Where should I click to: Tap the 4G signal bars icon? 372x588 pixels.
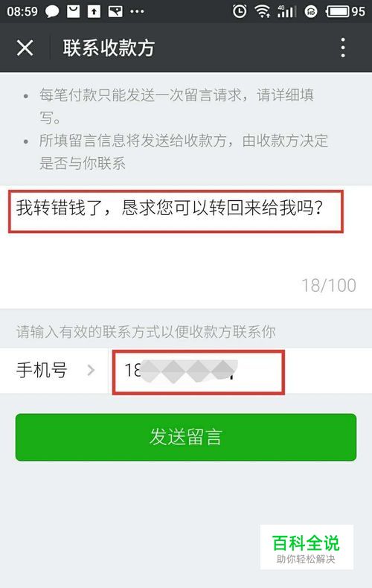click(x=287, y=12)
